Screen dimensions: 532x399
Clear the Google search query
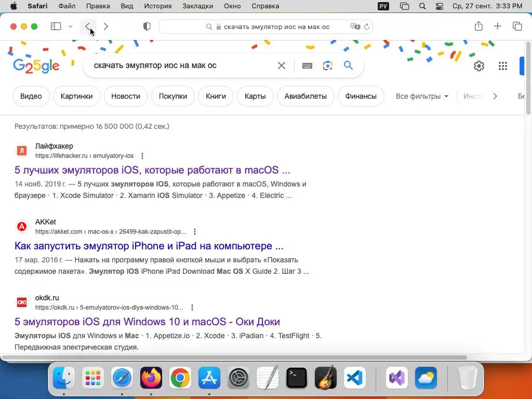tap(282, 65)
